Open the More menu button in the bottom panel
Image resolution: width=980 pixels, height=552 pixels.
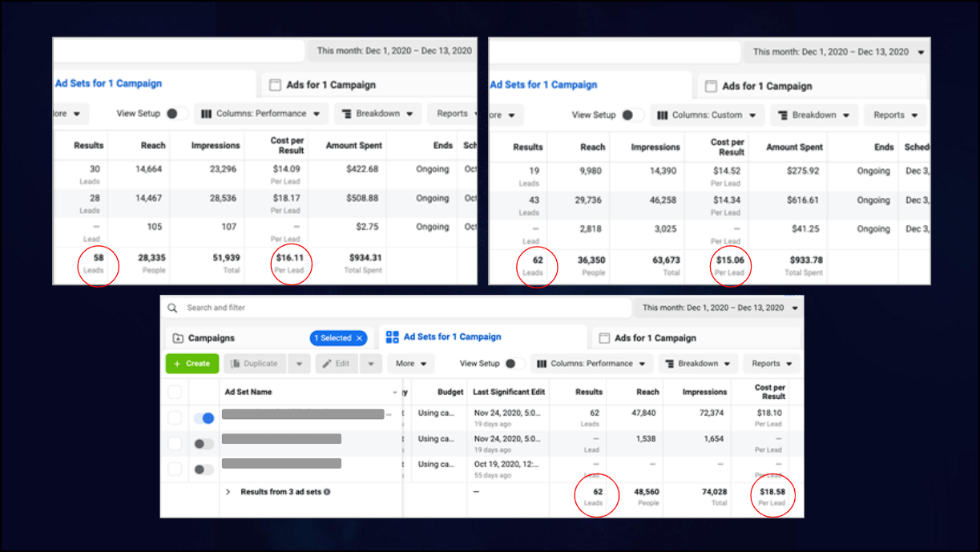411,364
